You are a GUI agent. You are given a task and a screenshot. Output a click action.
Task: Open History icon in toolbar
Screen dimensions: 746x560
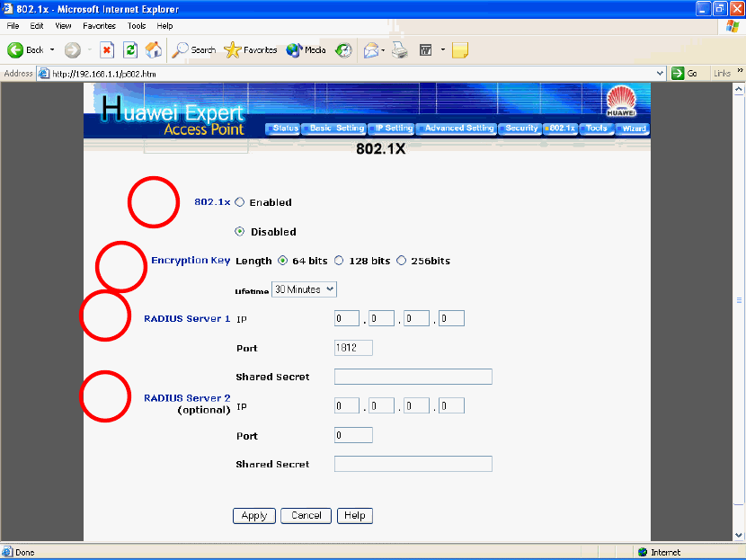pos(343,50)
